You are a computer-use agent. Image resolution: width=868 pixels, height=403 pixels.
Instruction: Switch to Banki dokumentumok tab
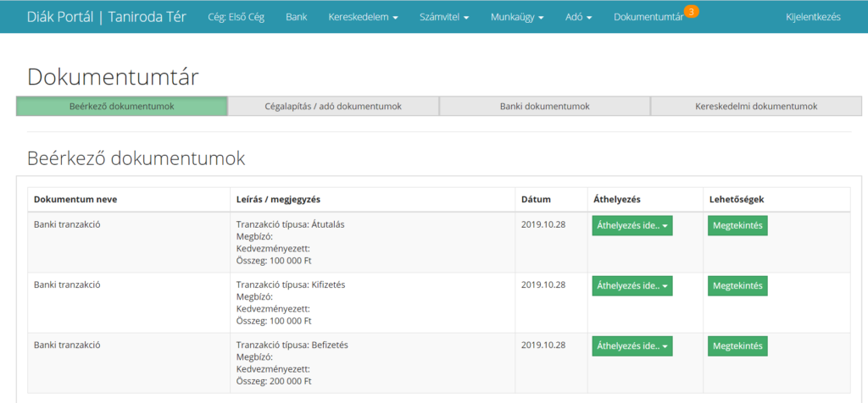pos(544,107)
